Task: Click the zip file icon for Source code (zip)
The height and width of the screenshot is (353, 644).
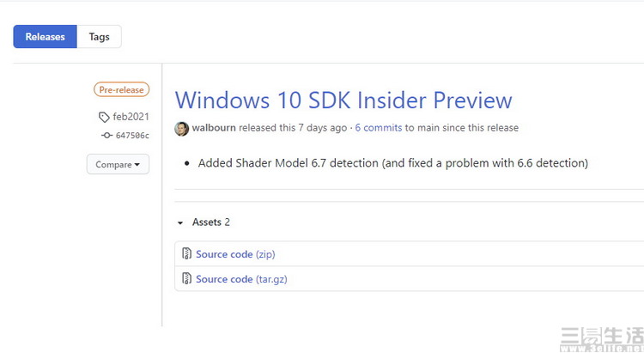Action: point(186,253)
